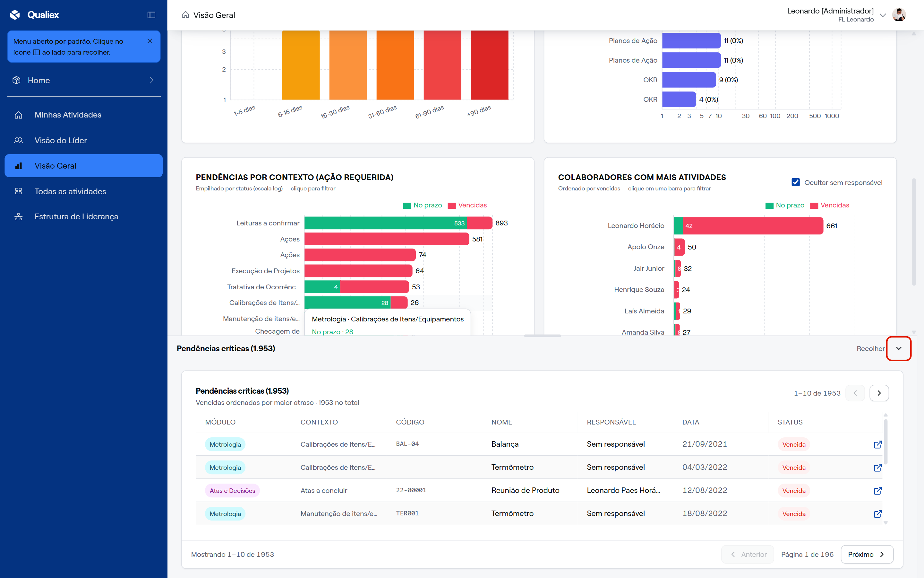The image size is (924, 578).
Task: Click the Atas e Decisões module tag
Action: pyautogui.click(x=232, y=490)
